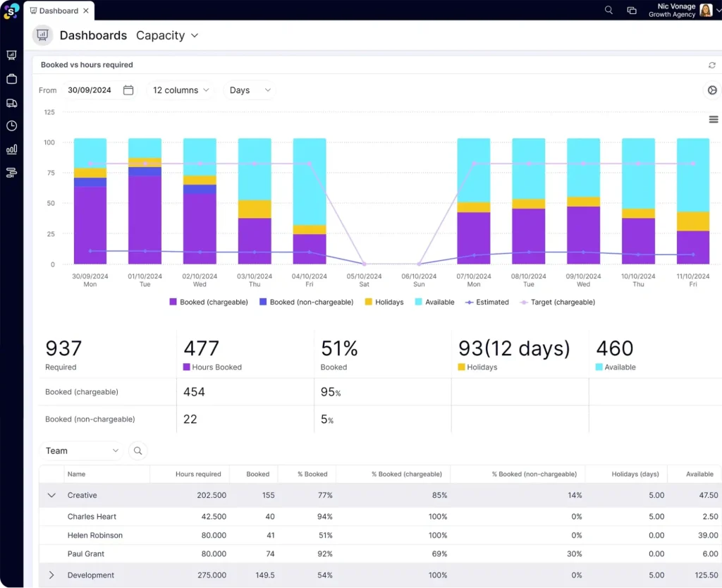Toggle Booked (non-chargeable) legend series
Screen dimensions: 722x588
306,302
